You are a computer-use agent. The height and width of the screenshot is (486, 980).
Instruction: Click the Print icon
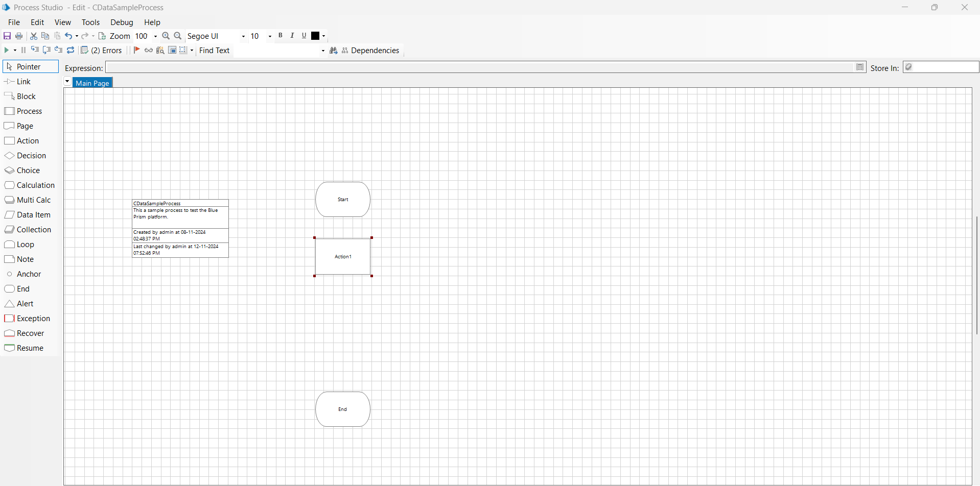click(x=19, y=36)
